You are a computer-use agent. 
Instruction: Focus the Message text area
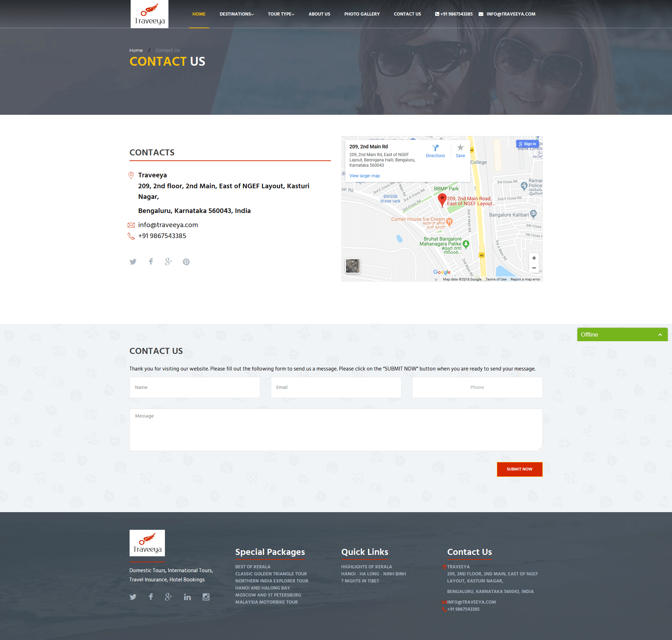[x=336, y=429]
